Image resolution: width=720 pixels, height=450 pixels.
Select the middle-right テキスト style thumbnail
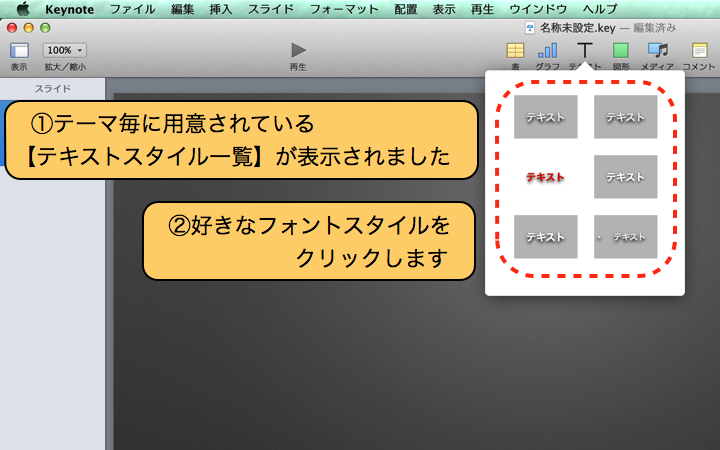pos(625,177)
